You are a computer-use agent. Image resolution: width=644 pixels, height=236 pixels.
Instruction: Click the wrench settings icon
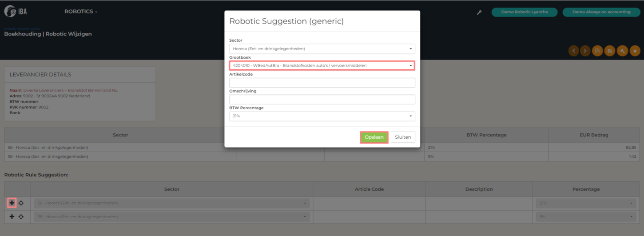coord(479,12)
